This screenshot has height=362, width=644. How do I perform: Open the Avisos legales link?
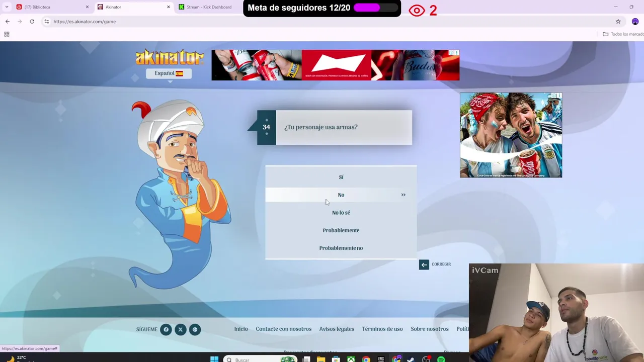[x=337, y=329]
